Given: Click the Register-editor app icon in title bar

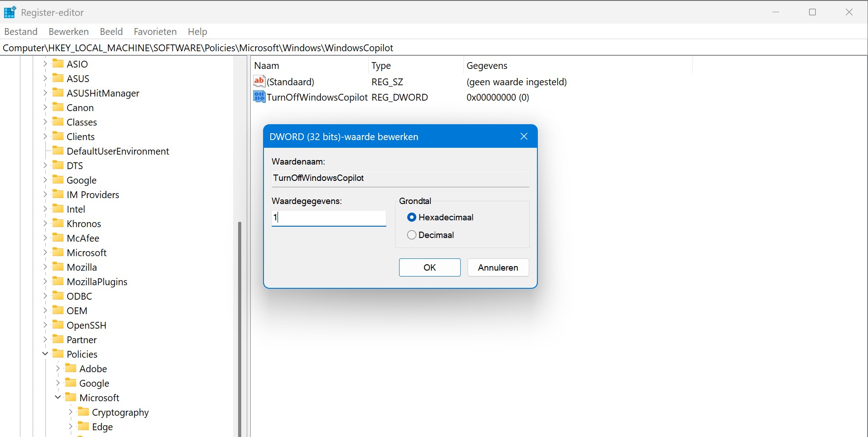Looking at the screenshot, I should [10, 12].
